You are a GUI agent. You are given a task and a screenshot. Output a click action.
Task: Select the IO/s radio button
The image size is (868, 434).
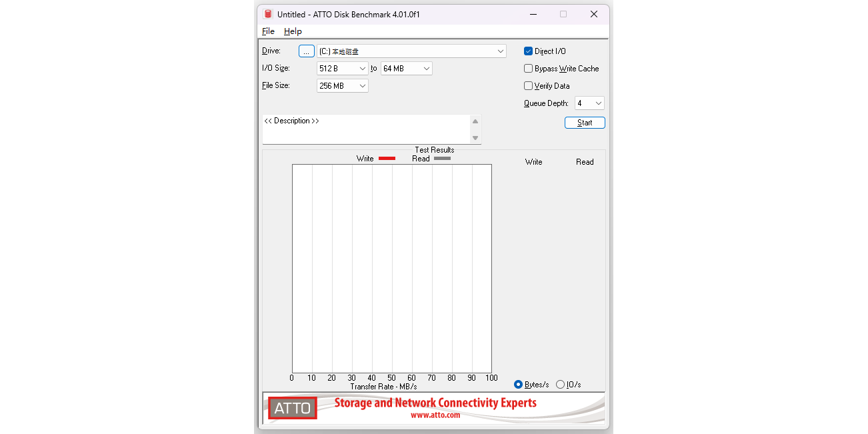560,385
